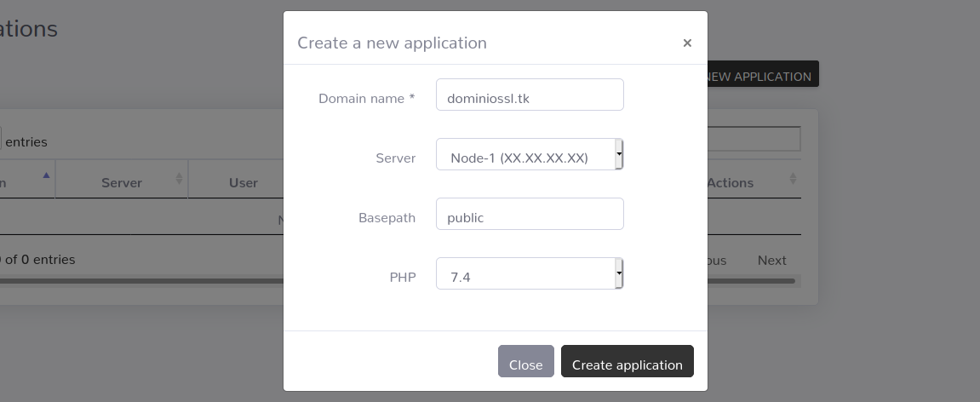Click the gray Close button
980x402 pixels.
coord(525,361)
